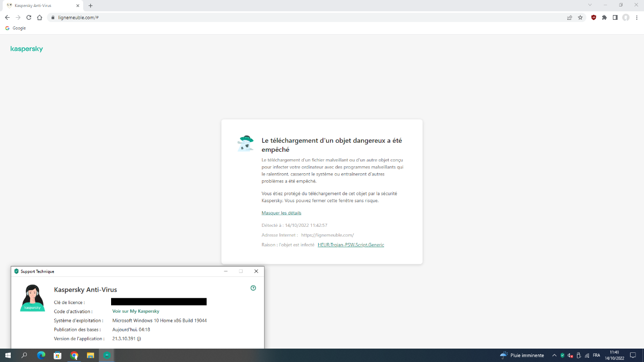Select the Kaspersky Anti-Virus browser tab
This screenshot has width=644, height=362.
click(43, 5)
